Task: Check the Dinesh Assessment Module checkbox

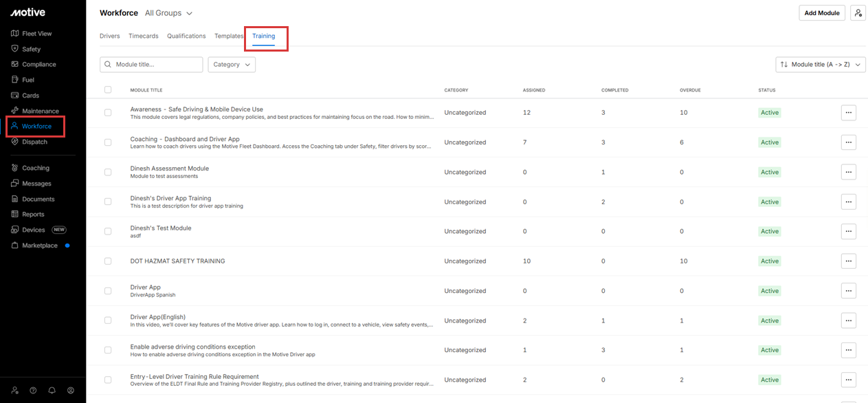Action: pos(108,172)
